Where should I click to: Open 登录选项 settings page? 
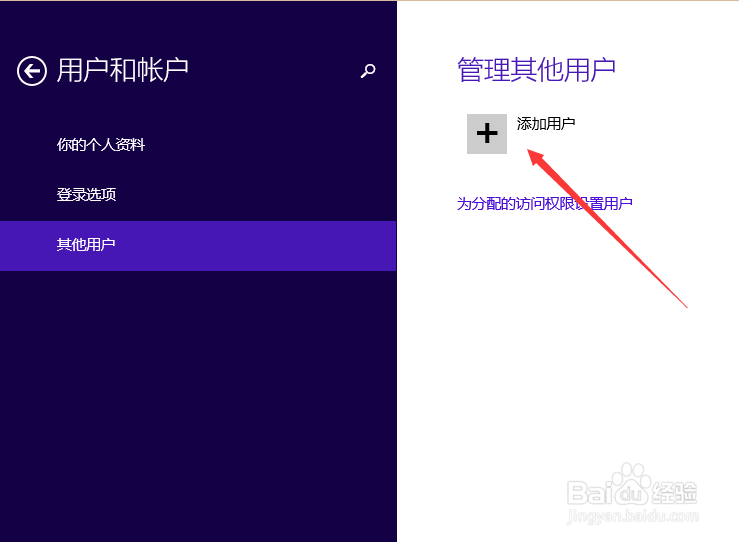tap(86, 194)
